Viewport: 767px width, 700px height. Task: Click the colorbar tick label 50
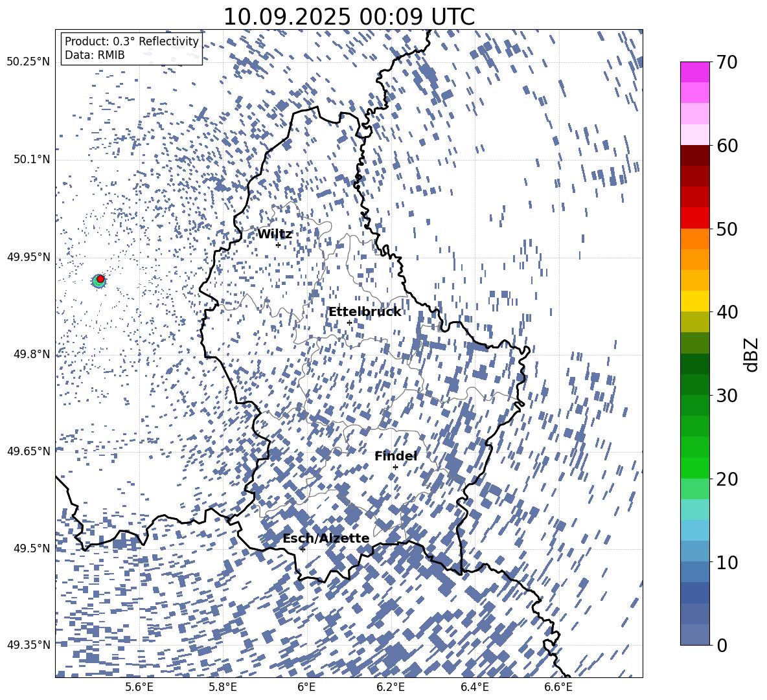point(727,229)
